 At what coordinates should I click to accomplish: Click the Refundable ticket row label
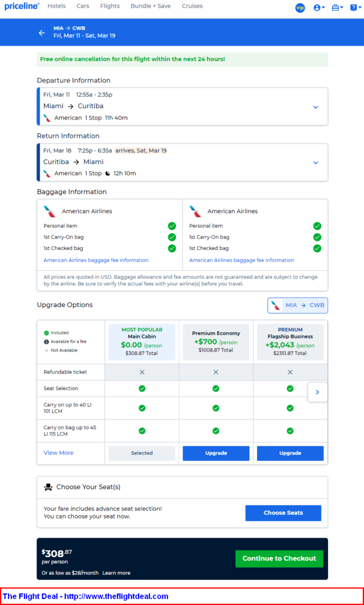(x=65, y=372)
